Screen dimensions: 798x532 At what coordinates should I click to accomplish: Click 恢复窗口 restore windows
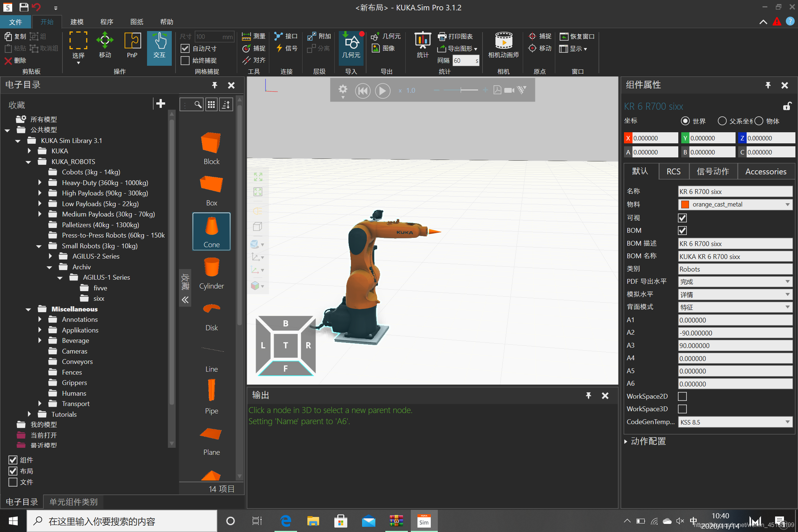pyautogui.click(x=577, y=36)
